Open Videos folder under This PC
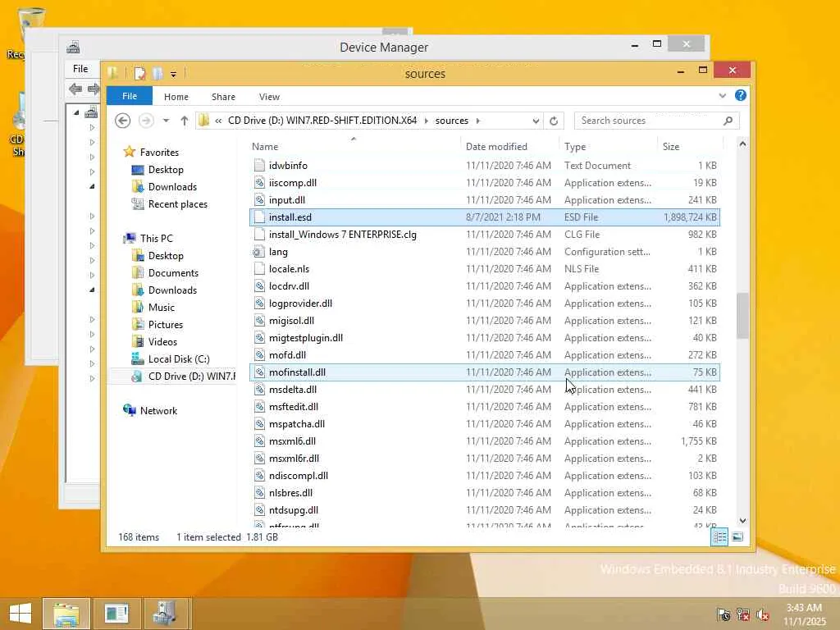 (x=162, y=342)
